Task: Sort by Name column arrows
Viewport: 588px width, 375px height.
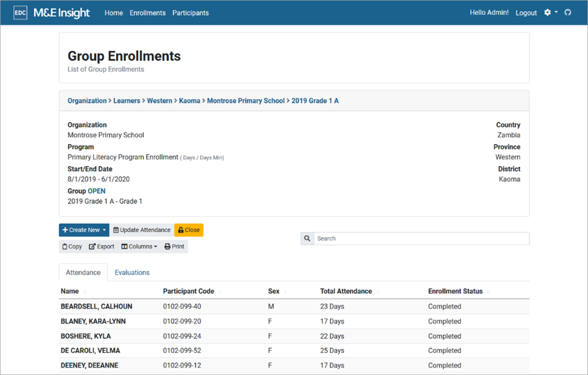Action: [x=85, y=291]
